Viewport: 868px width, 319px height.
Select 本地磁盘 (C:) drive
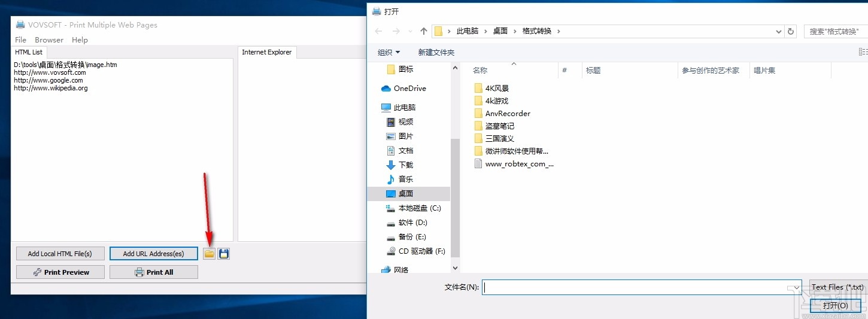(x=414, y=208)
